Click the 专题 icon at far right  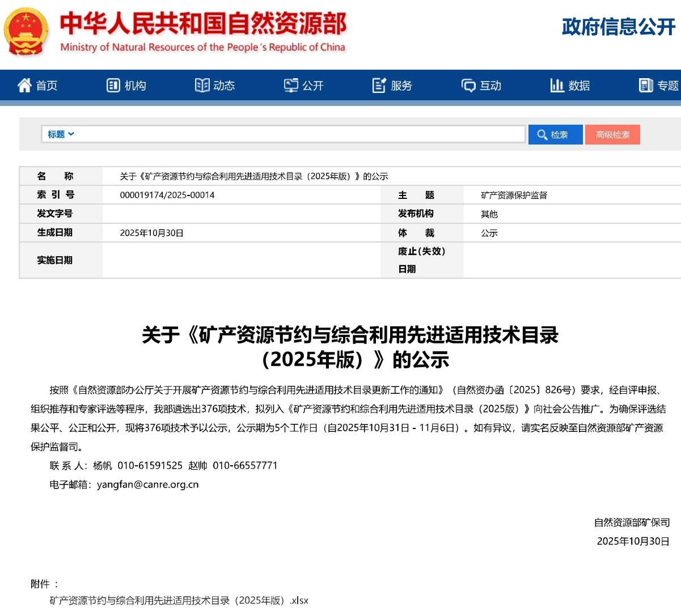pyautogui.click(x=646, y=85)
